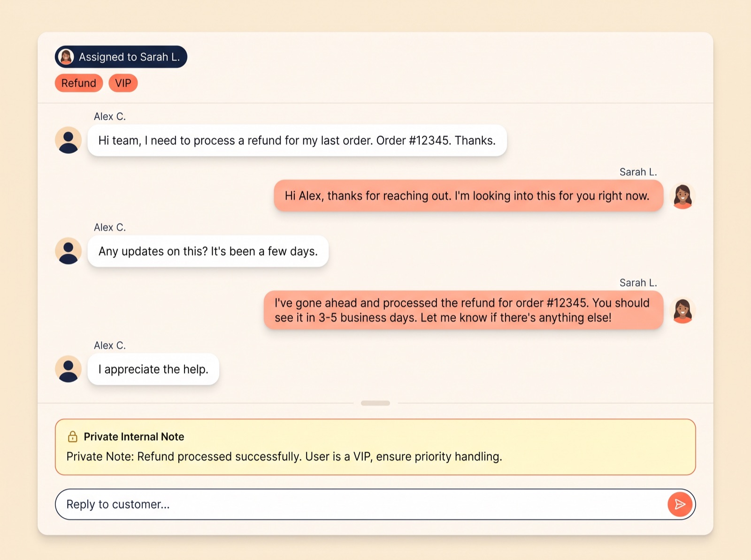Select the VIP tag

pos(123,83)
